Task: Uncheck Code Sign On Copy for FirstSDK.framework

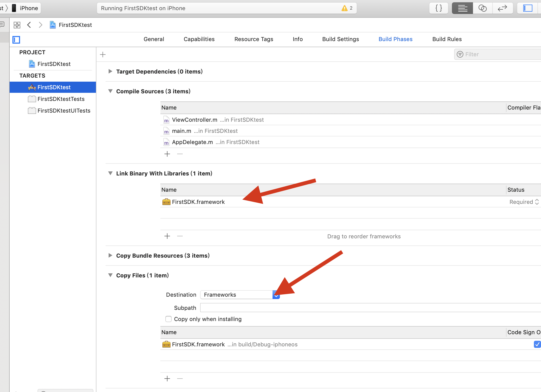Action: click(537, 344)
